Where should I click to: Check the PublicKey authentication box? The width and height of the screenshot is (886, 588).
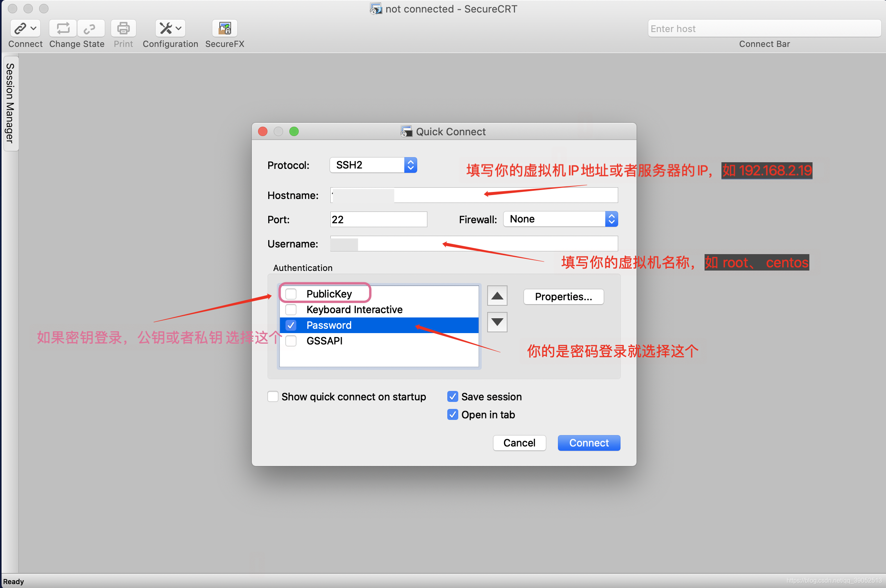pyautogui.click(x=291, y=294)
